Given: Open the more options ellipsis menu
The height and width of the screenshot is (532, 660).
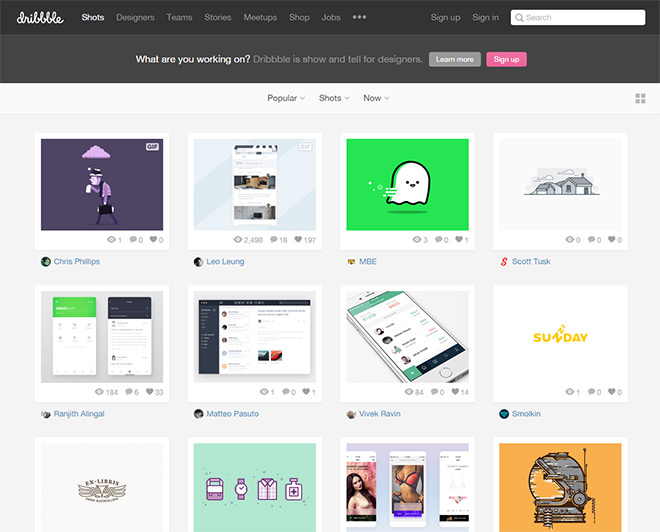Looking at the screenshot, I should 359,17.
